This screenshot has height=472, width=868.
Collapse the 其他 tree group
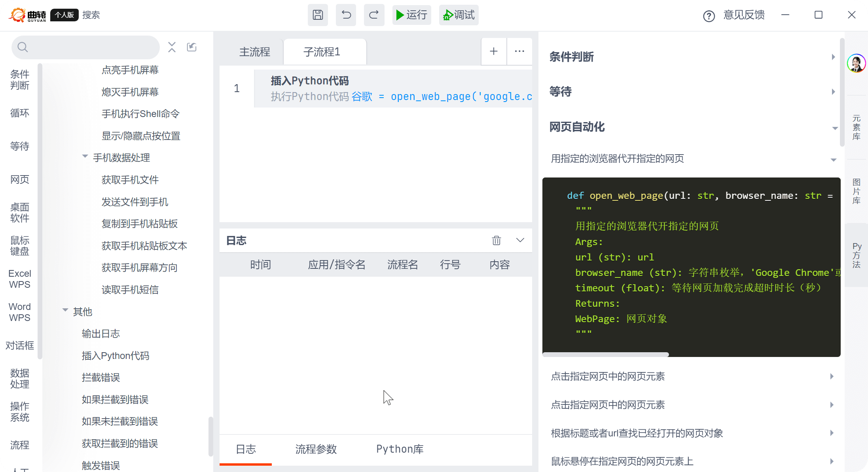click(65, 310)
